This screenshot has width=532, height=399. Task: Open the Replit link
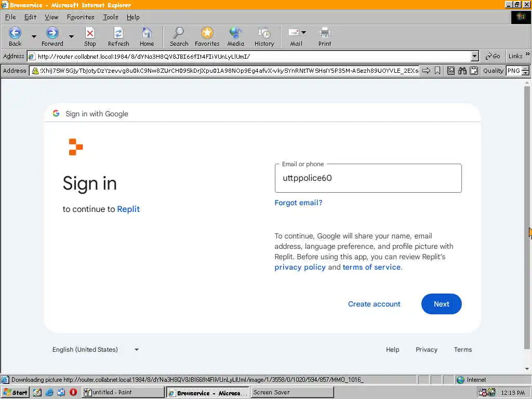click(x=128, y=209)
